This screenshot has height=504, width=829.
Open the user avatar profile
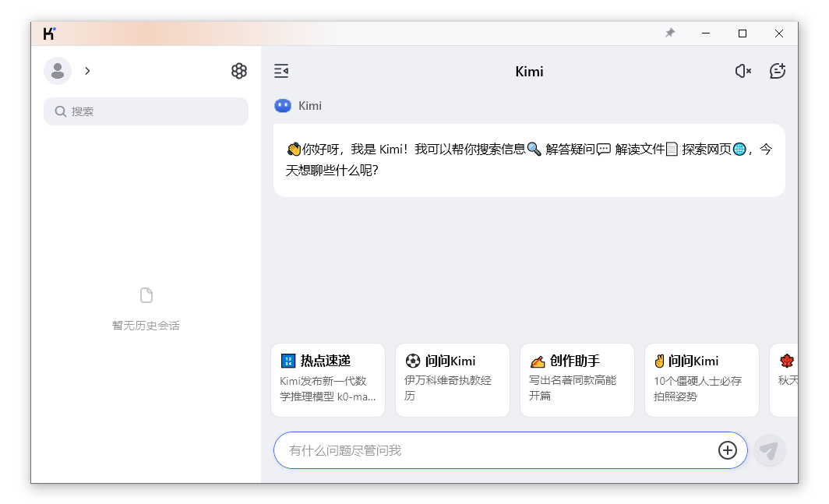(58, 71)
